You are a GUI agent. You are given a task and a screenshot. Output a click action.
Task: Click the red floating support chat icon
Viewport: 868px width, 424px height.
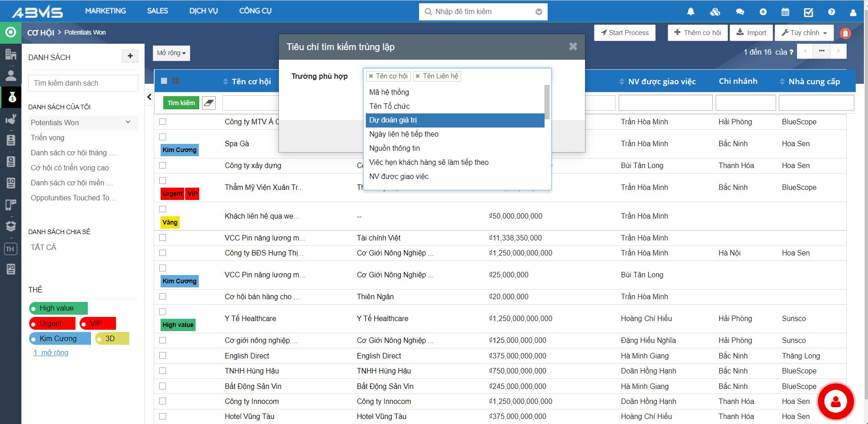(835, 401)
